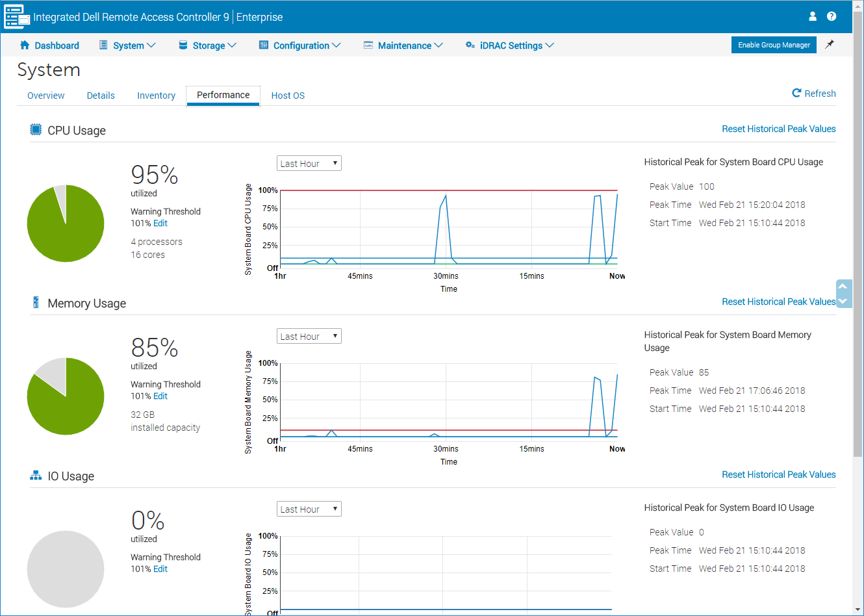The image size is (864, 616).
Task: Click the Configuration menu icon
Action: (264, 45)
